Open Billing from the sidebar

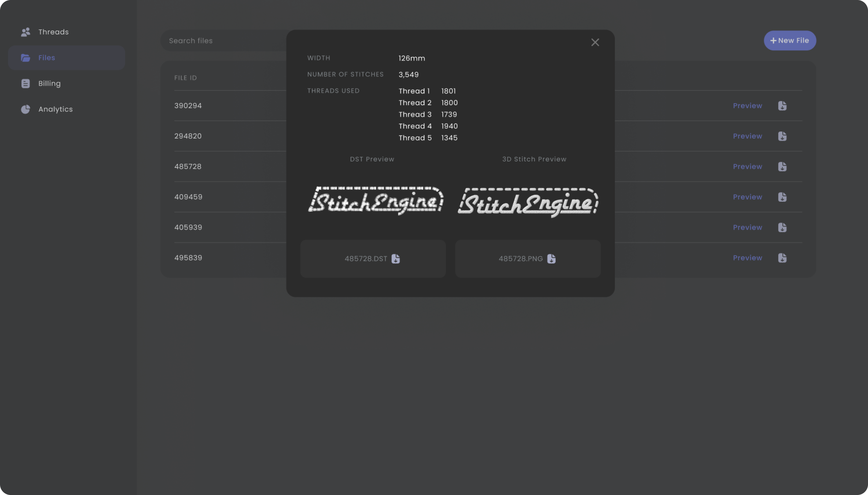(49, 84)
